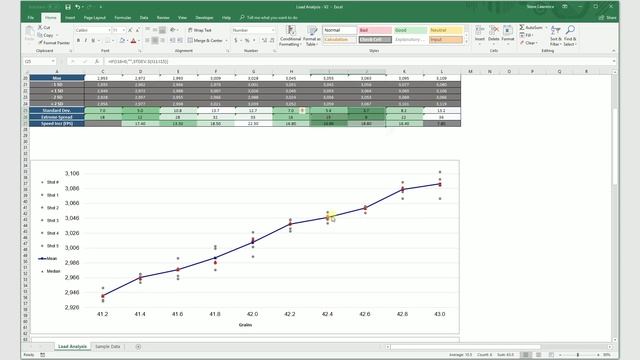Open Sort & Filter menu
The width and height of the screenshot is (640, 360).
tap(556, 36)
